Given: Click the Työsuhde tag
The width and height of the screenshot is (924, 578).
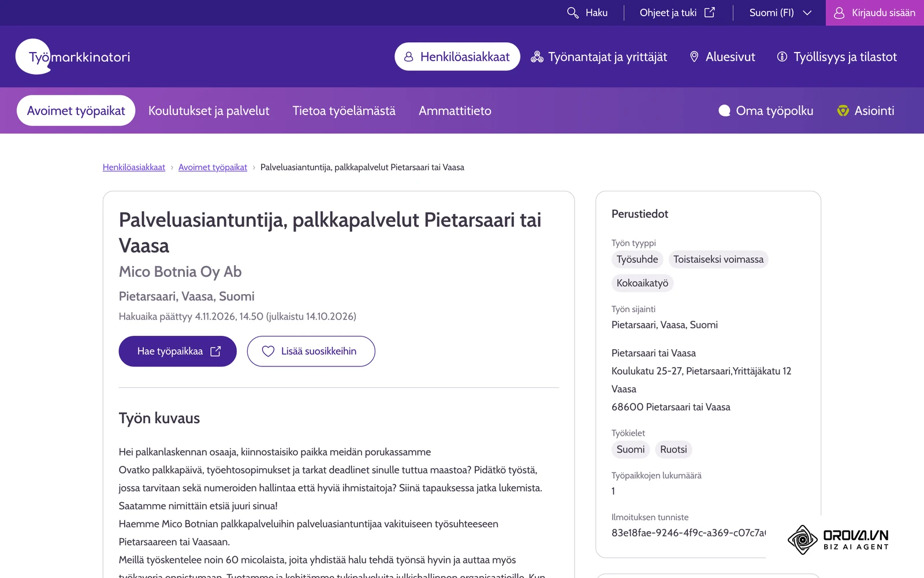Looking at the screenshot, I should click(x=637, y=260).
